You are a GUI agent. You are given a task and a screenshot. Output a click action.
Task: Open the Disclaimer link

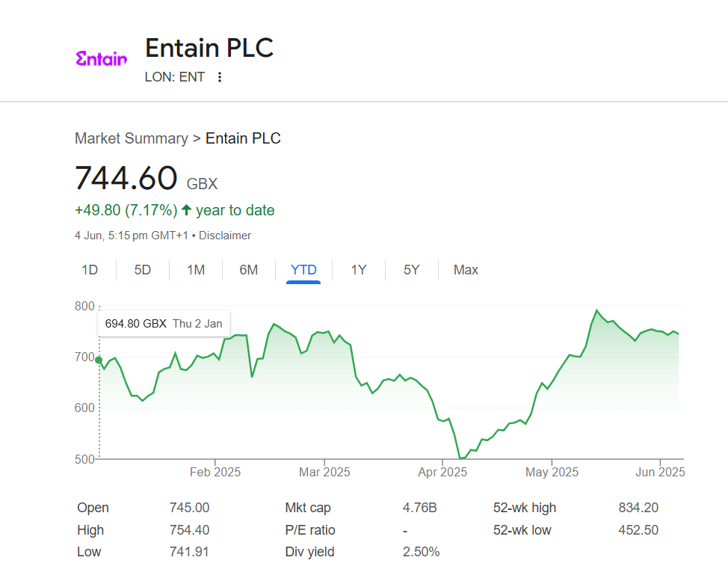click(225, 236)
